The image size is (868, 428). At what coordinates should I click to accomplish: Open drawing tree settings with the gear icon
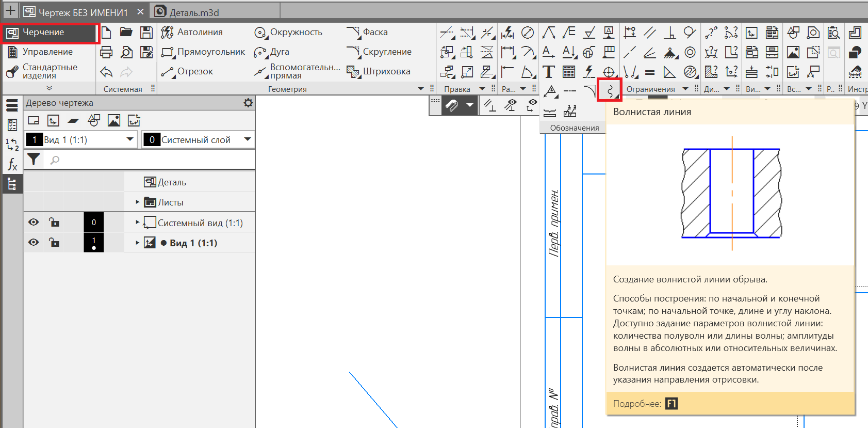click(248, 103)
